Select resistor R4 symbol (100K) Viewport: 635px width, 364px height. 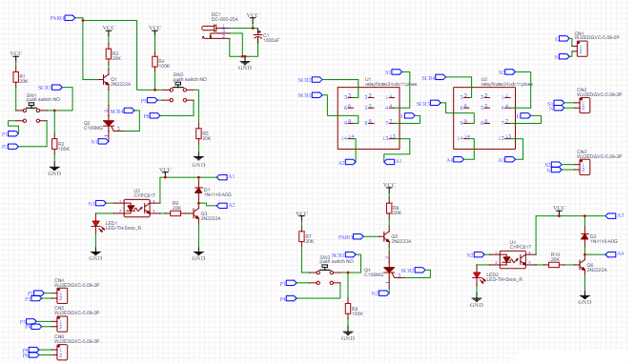point(154,62)
